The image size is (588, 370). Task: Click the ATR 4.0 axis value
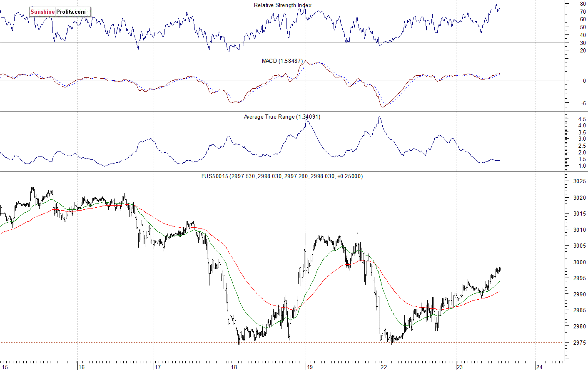pos(582,126)
